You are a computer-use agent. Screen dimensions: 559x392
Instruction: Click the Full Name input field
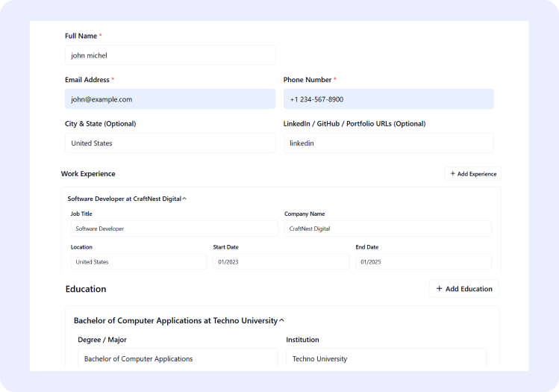(170, 55)
